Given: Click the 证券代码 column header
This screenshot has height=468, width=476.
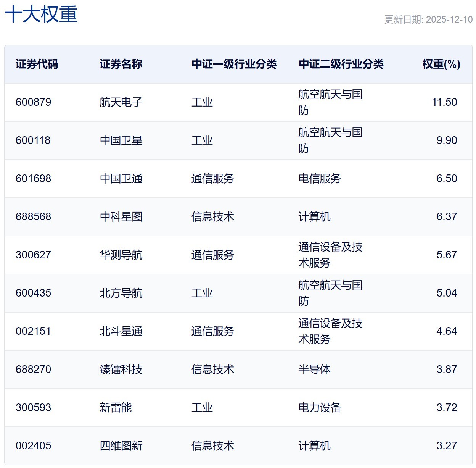Looking at the screenshot, I should coord(37,64).
